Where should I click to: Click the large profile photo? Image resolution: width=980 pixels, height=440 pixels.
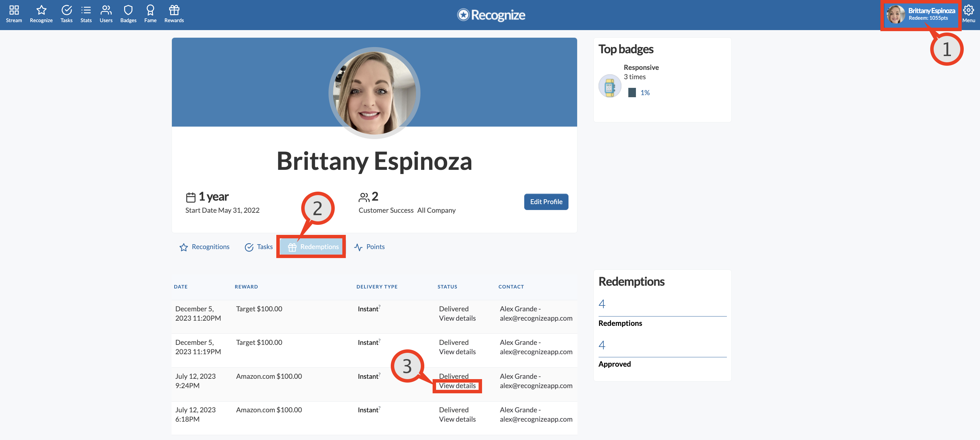(375, 93)
